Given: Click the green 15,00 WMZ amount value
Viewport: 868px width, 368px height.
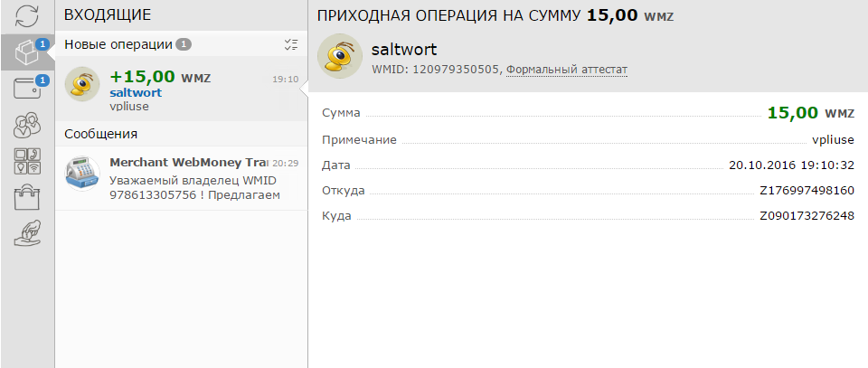Looking at the screenshot, I should (811, 113).
